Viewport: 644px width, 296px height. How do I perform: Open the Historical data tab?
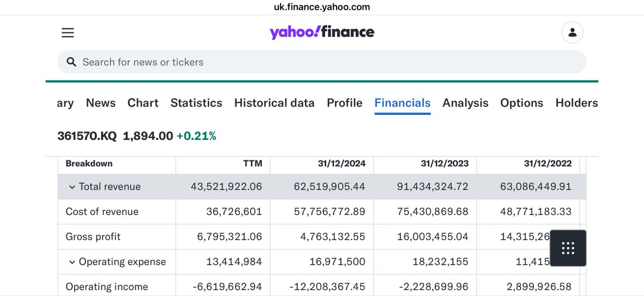[x=274, y=103]
